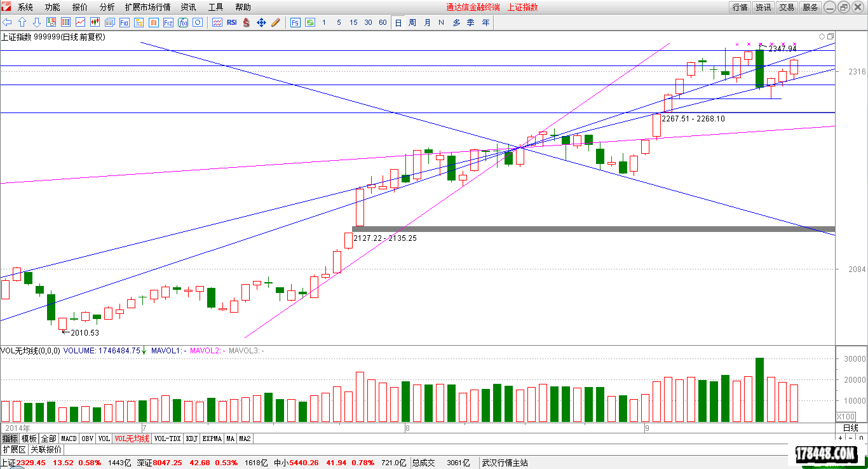Select the 1-minute period button
The height and width of the screenshot is (469, 868).
(x=324, y=22)
